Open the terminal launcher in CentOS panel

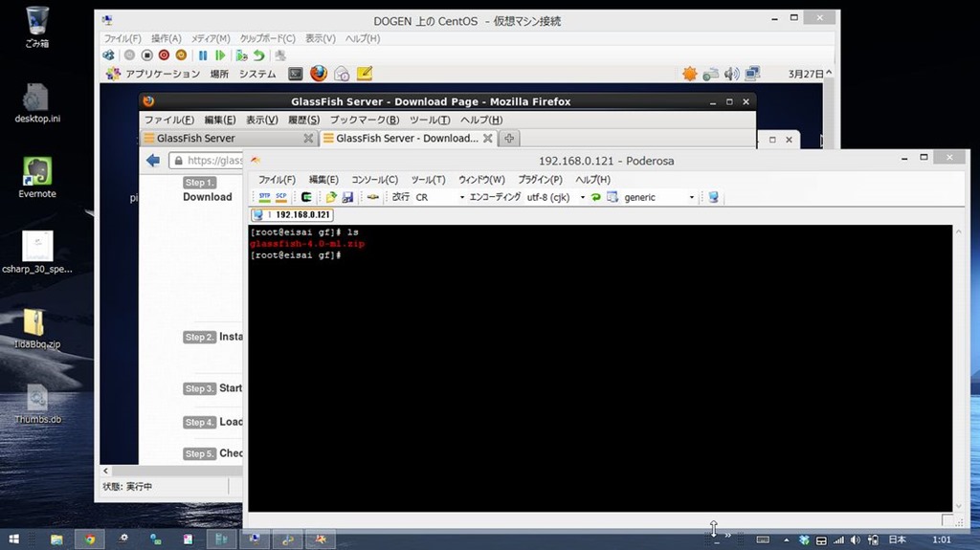pyautogui.click(x=296, y=74)
